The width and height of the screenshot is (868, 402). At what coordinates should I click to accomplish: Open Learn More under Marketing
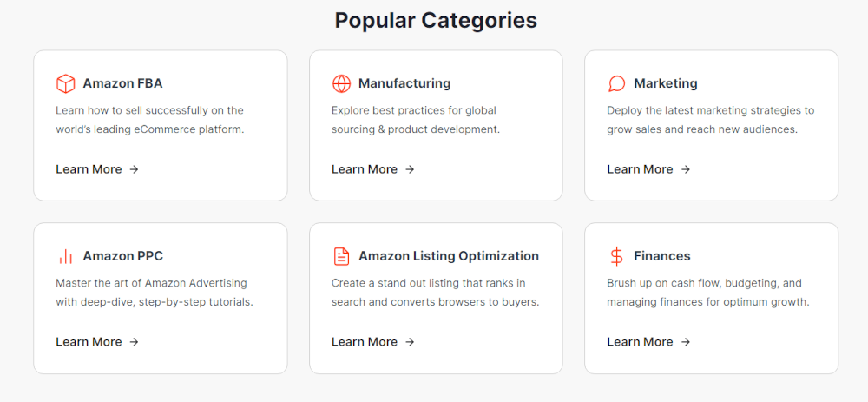(648, 169)
